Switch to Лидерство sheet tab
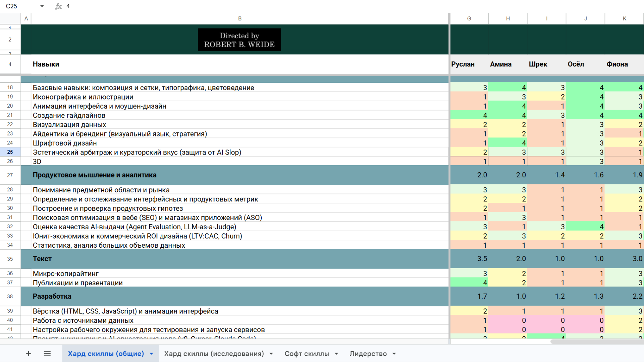The image size is (644, 362). (x=368, y=354)
